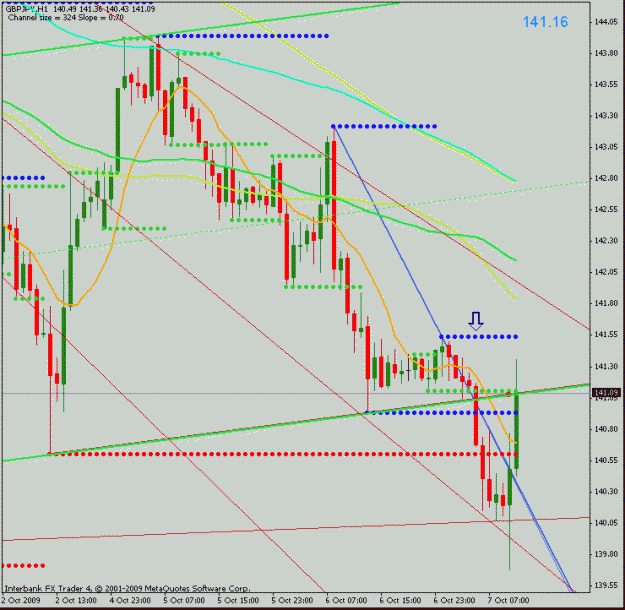Click the 143.55 price axis label
The width and height of the screenshot is (625, 610).
click(x=606, y=85)
